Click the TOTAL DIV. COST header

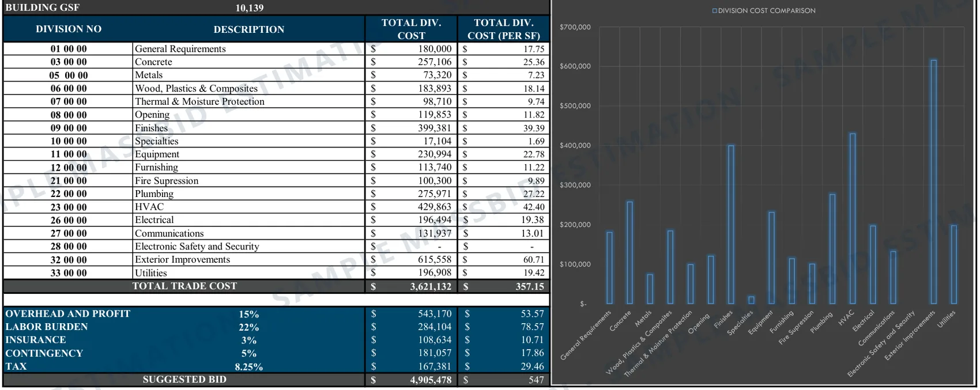point(411,29)
